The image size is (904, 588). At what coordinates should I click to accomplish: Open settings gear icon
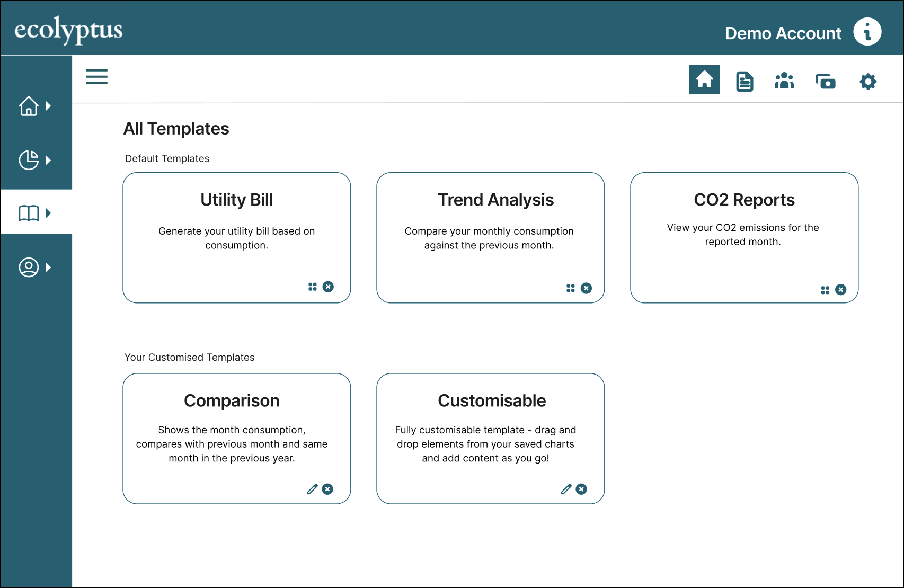867,82
